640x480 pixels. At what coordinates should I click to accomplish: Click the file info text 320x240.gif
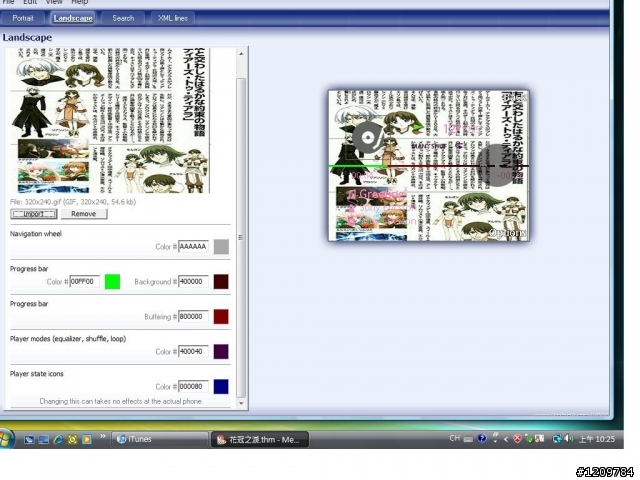tap(73, 202)
